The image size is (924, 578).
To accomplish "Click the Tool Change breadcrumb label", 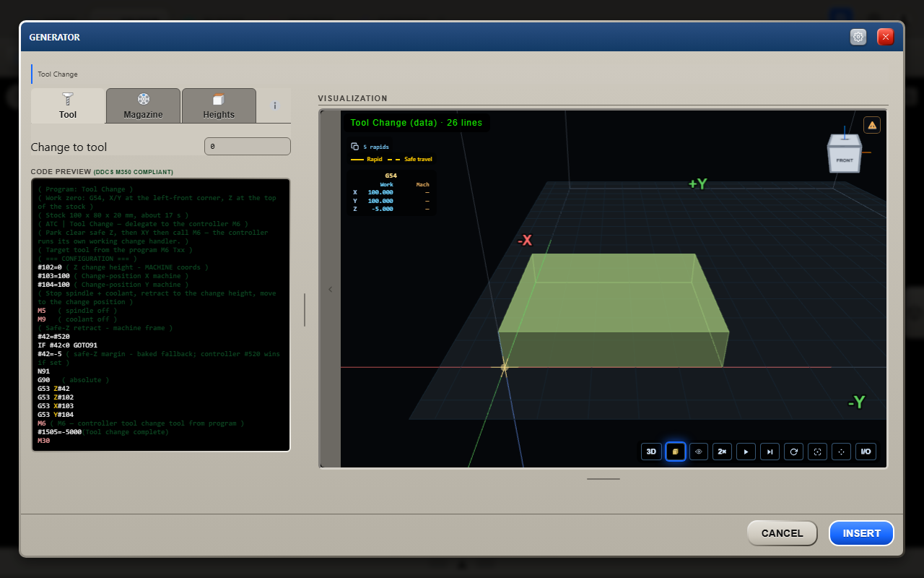I will 58,74.
